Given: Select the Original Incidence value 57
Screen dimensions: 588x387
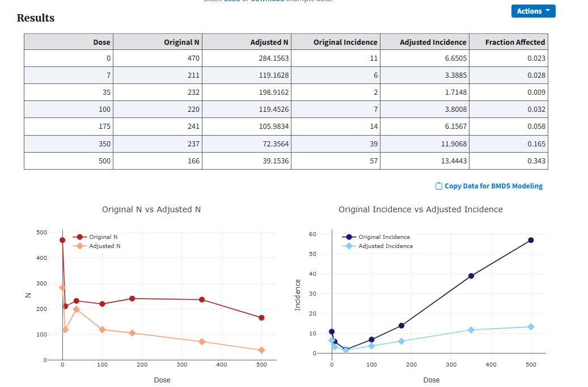Looking at the screenshot, I should point(374,161).
